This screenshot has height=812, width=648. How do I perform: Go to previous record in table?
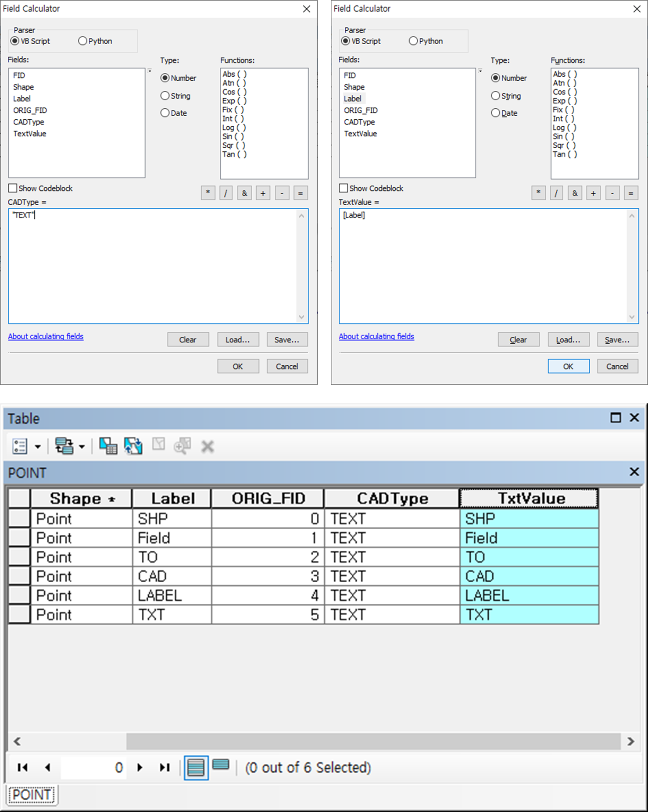click(x=47, y=767)
